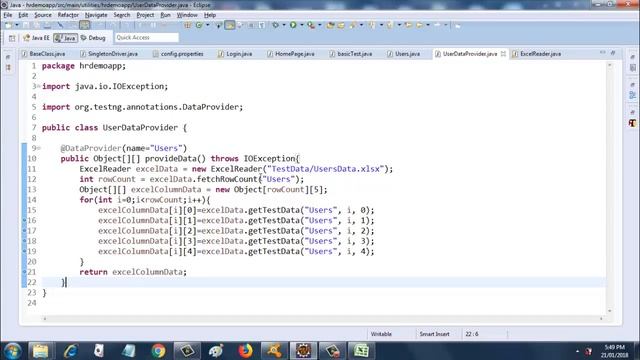Click the Smart Insert status bar entry
Image resolution: width=640 pixels, height=360 pixels.
pos(434,334)
